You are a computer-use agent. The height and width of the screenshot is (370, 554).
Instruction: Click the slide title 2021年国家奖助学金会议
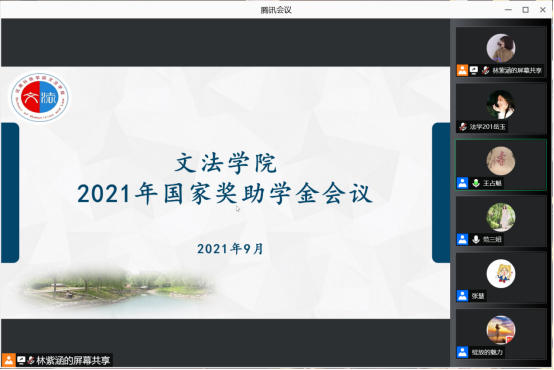click(225, 194)
